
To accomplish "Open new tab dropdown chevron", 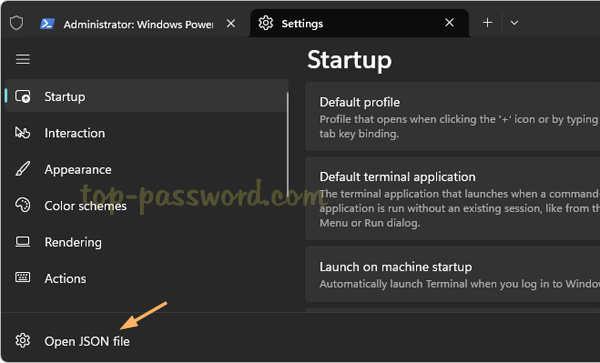I will click(514, 23).
